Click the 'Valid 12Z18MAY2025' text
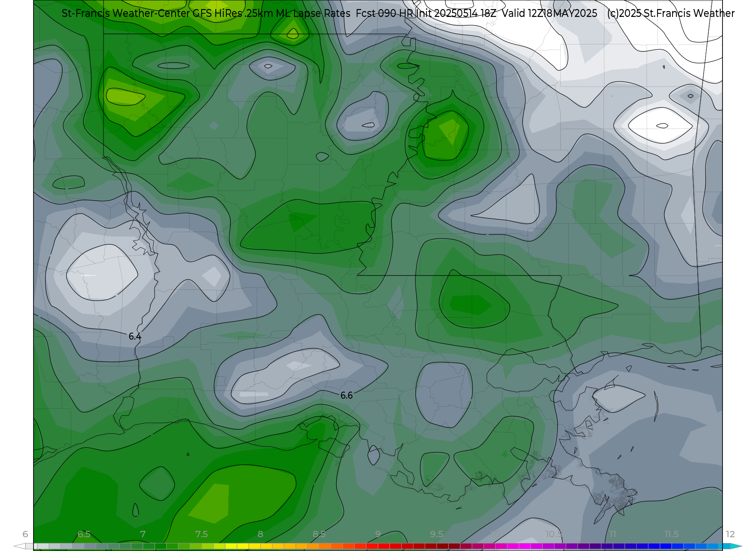 pyautogui.click(x=549, y=13)
